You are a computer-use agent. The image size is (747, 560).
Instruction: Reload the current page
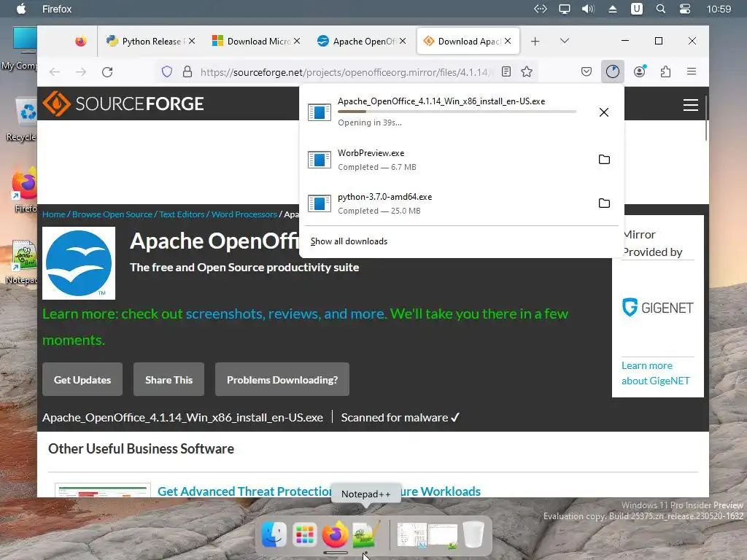click(108, 72)
